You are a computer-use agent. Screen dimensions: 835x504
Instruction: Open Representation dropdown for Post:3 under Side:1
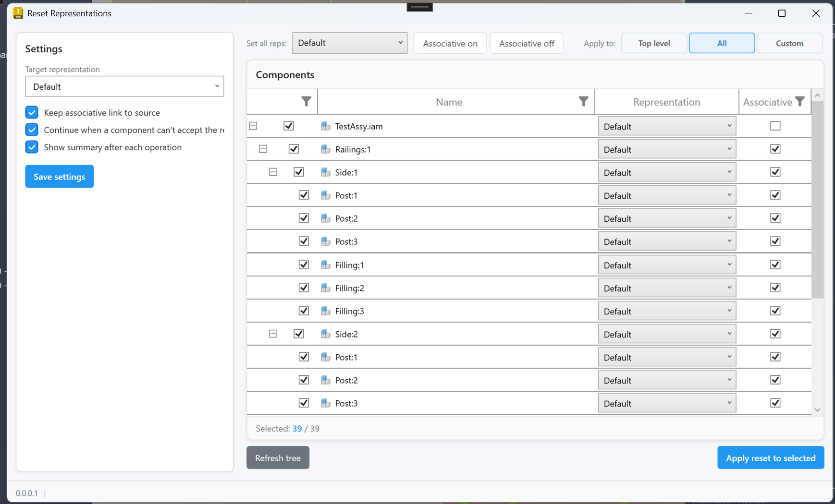point(667,241)
